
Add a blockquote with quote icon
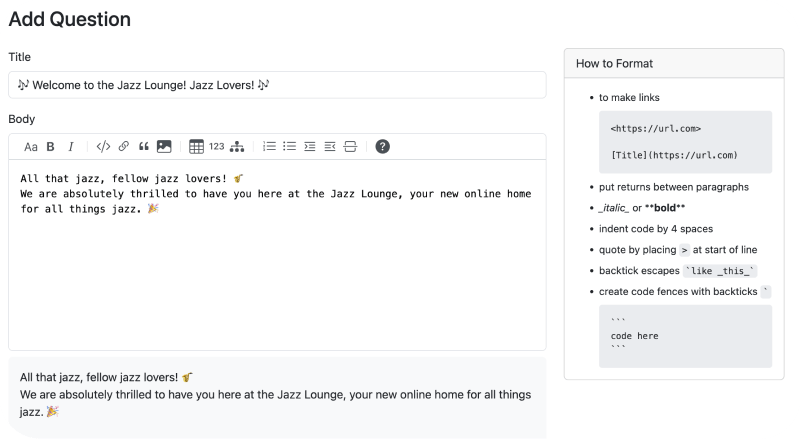click(x=144, y=146)
